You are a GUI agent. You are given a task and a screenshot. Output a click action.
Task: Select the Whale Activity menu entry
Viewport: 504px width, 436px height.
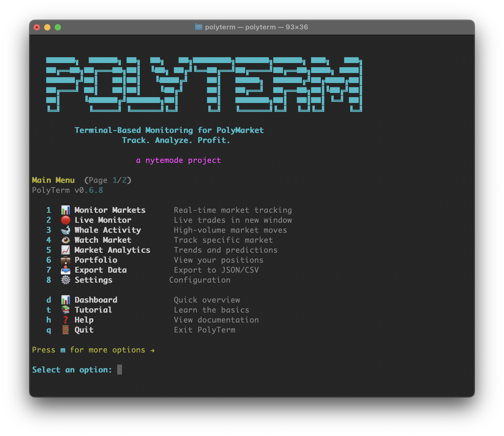tap(108, 230)
